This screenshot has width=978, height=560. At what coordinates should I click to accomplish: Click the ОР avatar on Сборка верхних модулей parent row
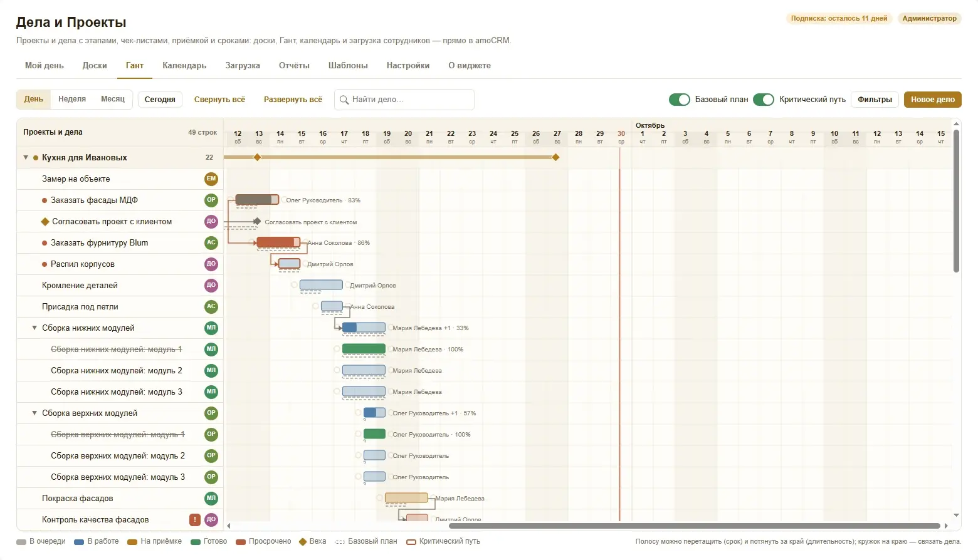pos(211,413)
